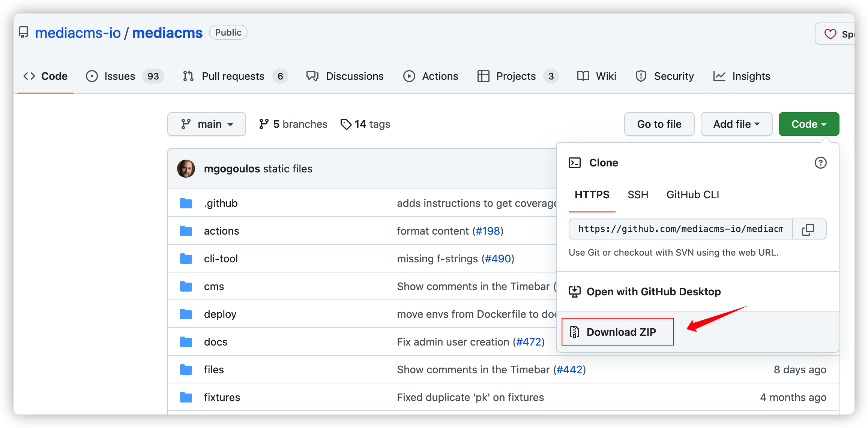The height and width of the screenshot is (428, 868).
Task: Click the Download ZIP file icon
Action: pyautogui.click(x=574, y=332)
